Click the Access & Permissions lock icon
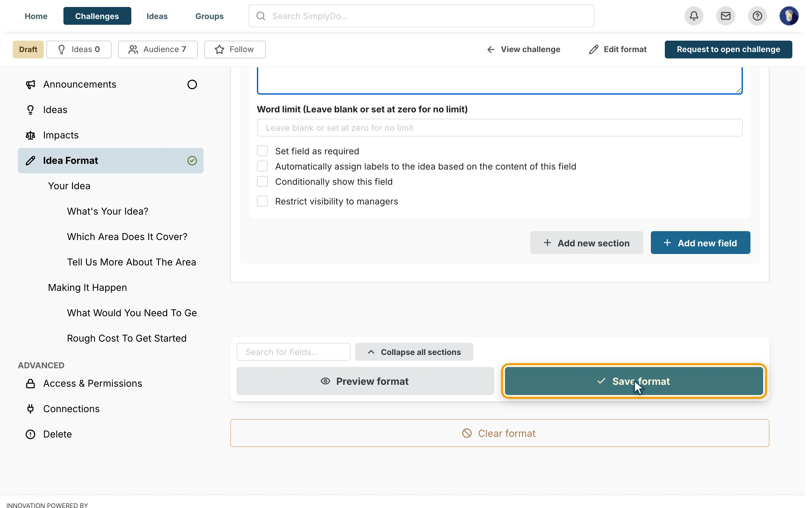Image resolution: width=812 pixels, height=508 pixels. 30,383
